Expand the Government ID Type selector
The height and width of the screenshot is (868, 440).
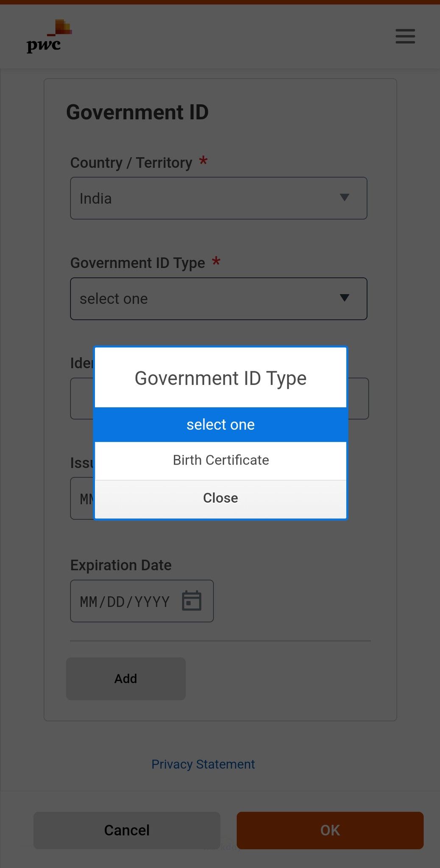(218, 299)
